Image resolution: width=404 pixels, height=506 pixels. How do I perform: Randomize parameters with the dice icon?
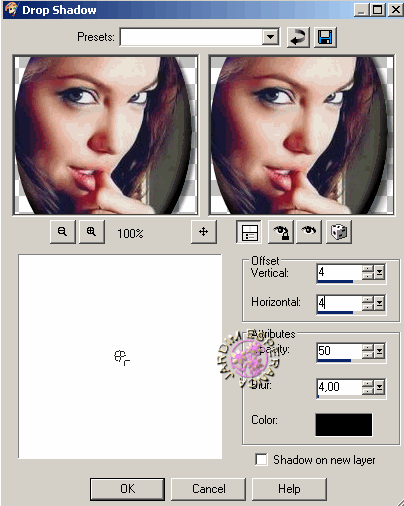339,231
